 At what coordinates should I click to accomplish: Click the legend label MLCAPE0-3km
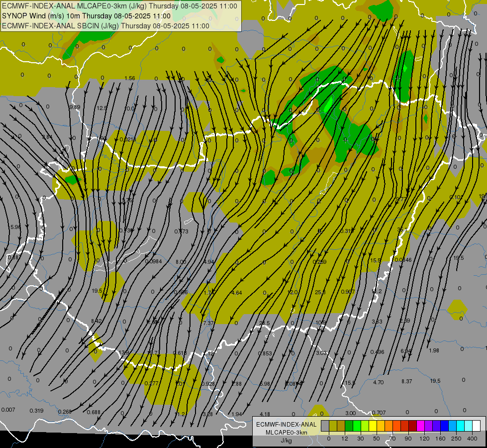[287, 433]
